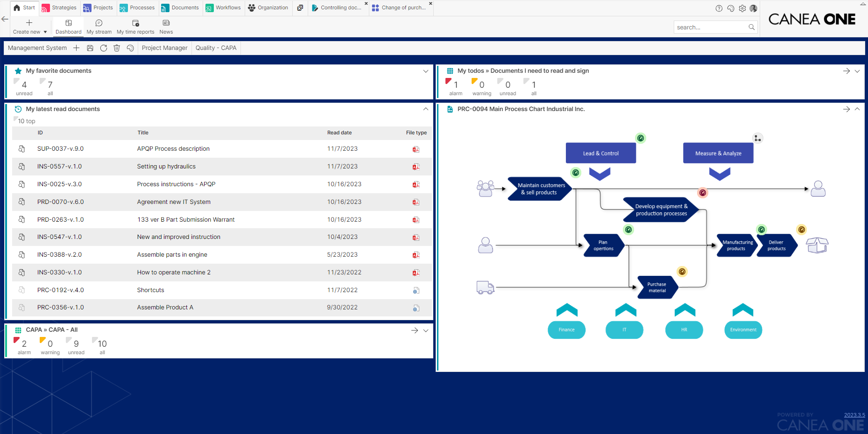Click the search input field
Screen dimensions: 868x434
(710, 28)
